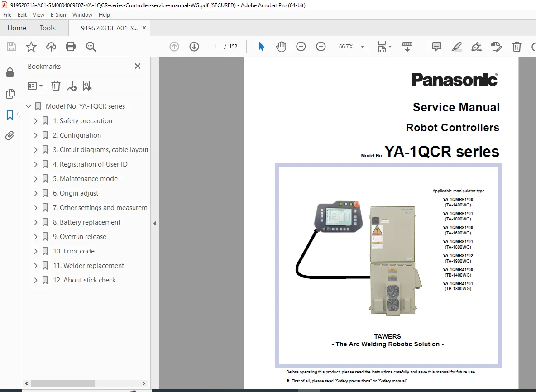Click the Edit PDF stamp icon
Image resolution: width=536 pixels, height=392 pixels.
(496, 47)
